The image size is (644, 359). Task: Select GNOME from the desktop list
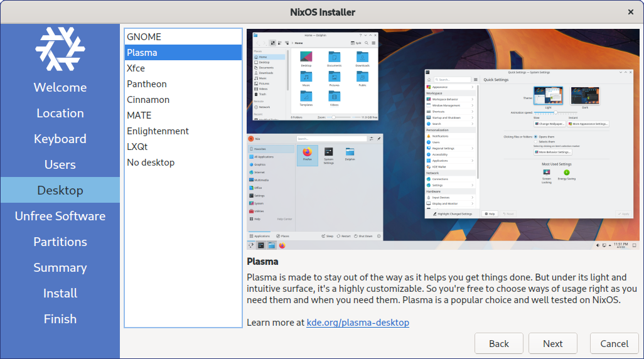click(x=144, y=37)
